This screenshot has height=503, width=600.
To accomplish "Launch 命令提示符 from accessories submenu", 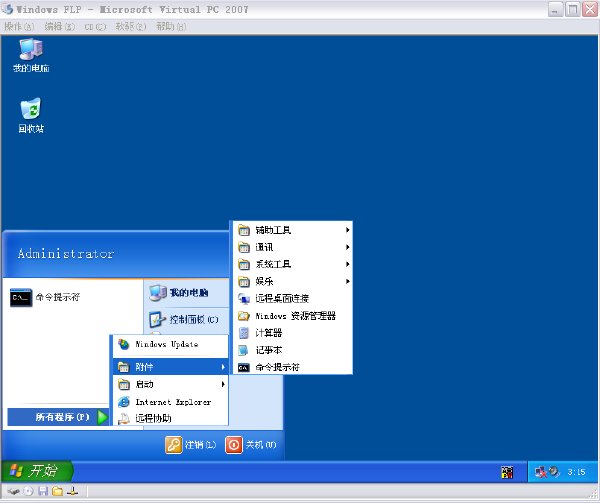I will tap(293, 367).
